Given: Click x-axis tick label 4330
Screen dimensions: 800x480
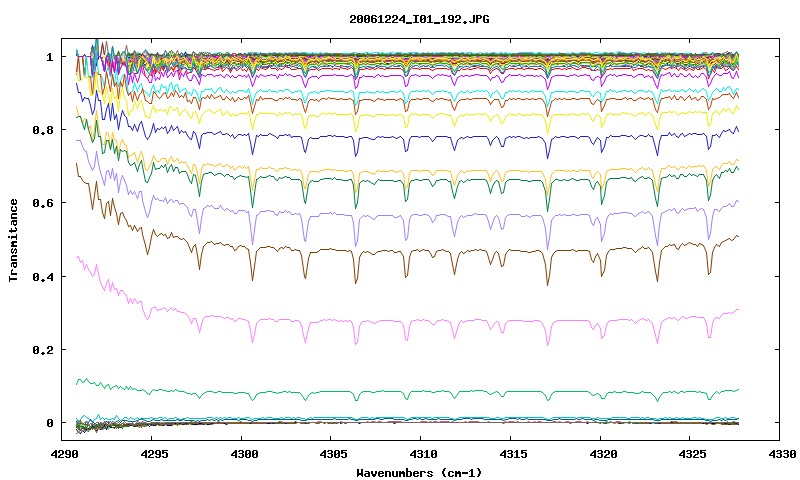Looking at the screenshot, I should point(783,454).
